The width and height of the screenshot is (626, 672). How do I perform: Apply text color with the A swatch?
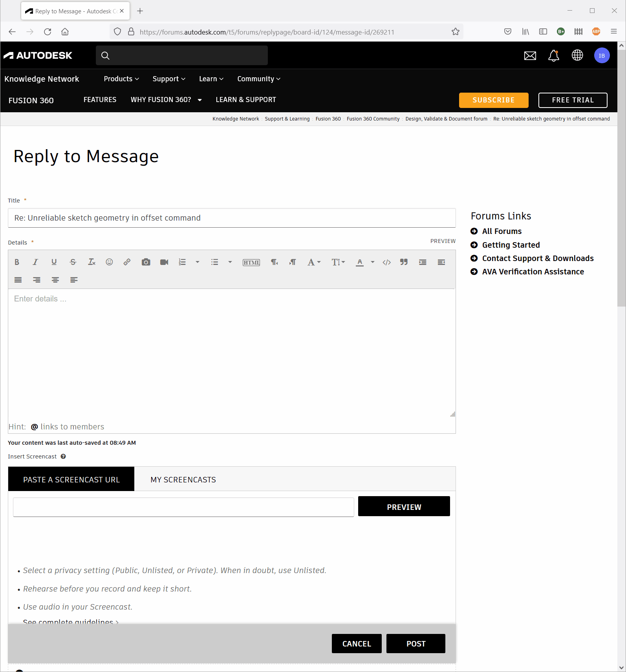[360, 262]
